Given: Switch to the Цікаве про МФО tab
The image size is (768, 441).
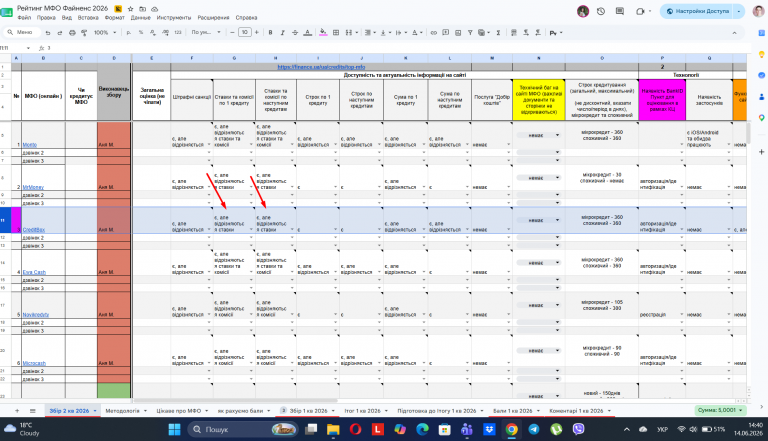Looking at the screenshot, I should coord(179,411).
